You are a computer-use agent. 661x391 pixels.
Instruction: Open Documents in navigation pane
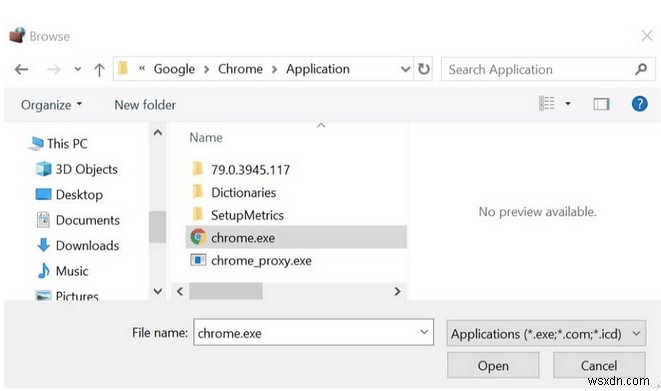tap(78, 220)
